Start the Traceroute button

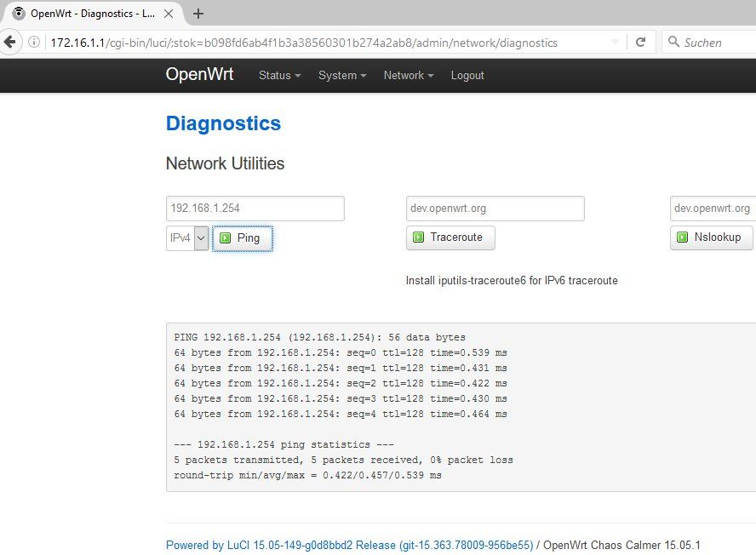click(450, 237)
